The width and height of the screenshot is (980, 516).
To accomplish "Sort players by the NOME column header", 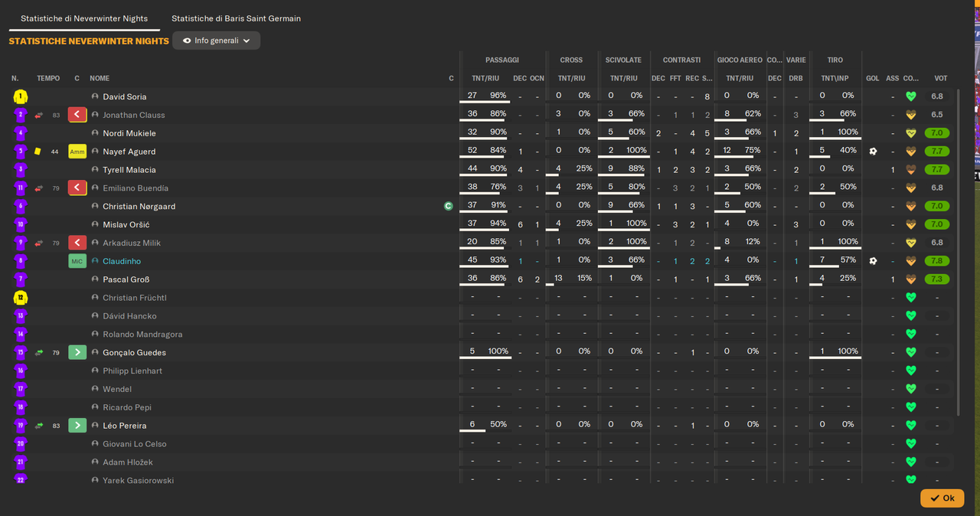I will 100,78.
